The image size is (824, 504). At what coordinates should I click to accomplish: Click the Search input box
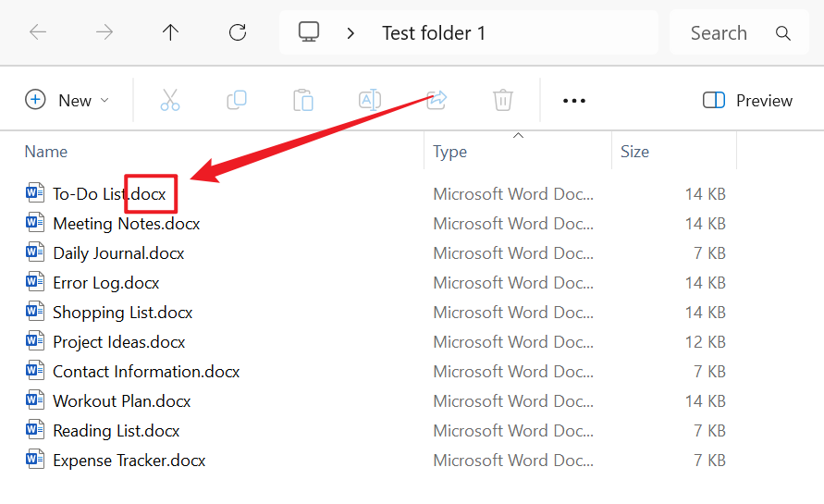pyautogui.click(x=731, y=33)
